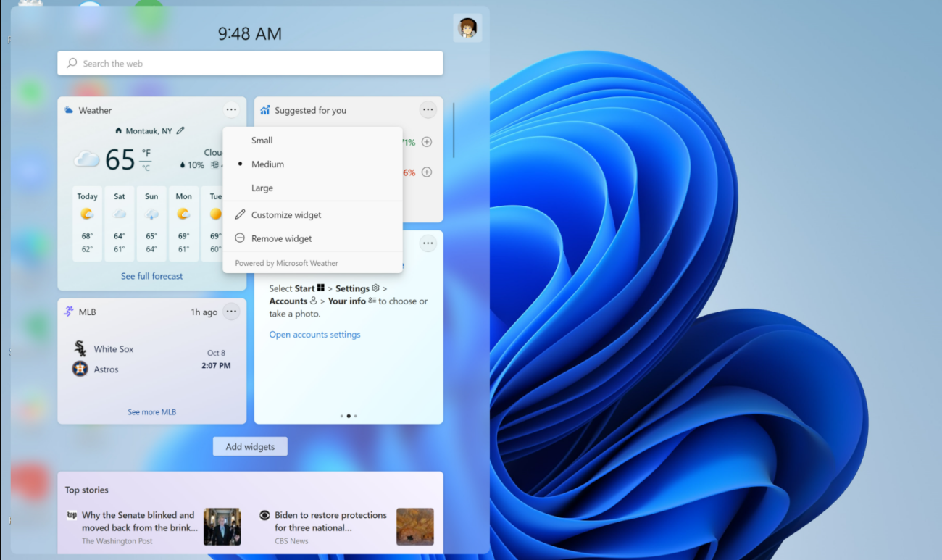Open Senate story from The Washington Post
The width and height of the screenshot is (942, 560).
(138, 522)
